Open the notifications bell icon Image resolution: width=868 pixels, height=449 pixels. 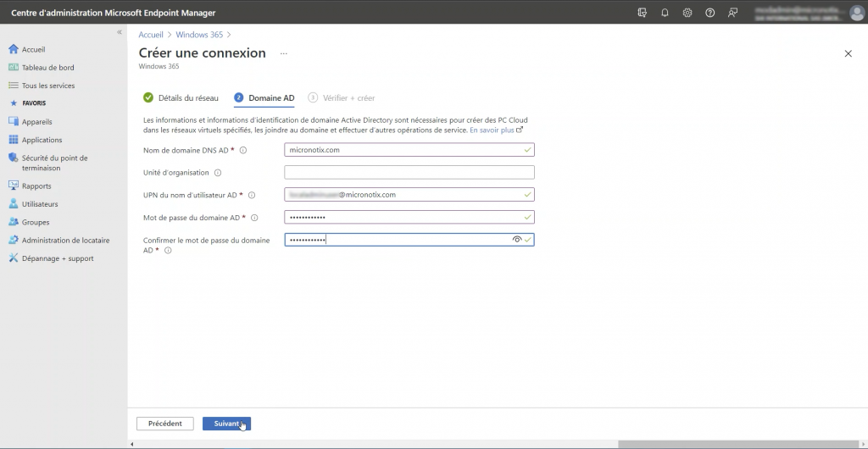tap(665, 13)
